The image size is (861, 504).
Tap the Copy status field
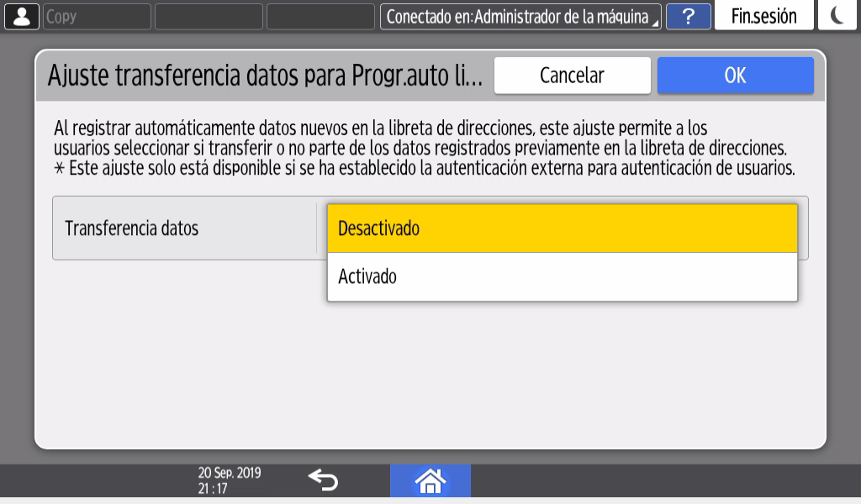96,16
